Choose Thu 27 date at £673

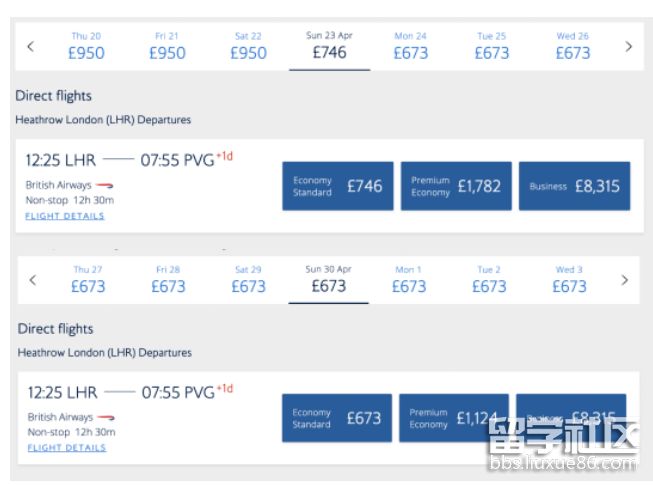(88, 280)
